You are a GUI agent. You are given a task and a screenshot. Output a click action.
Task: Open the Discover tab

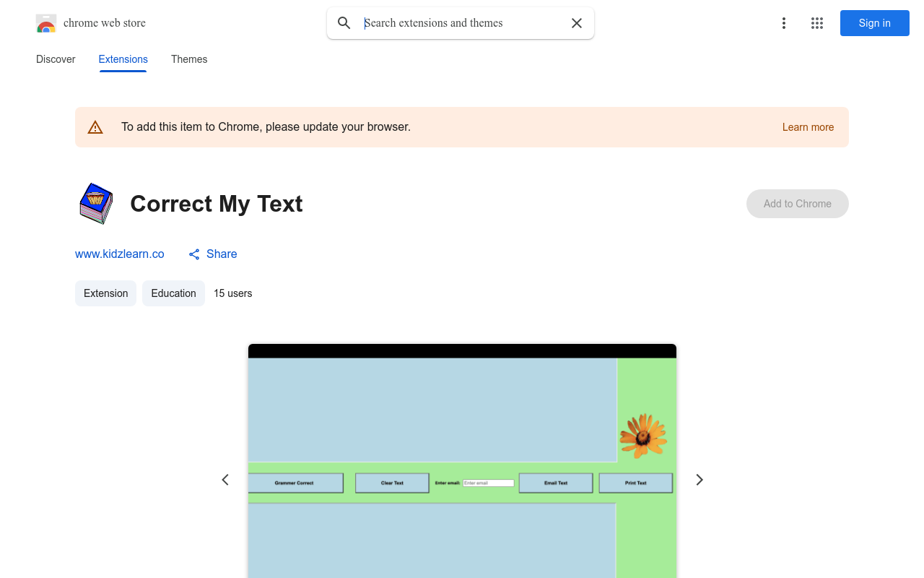tap(56, 59)
